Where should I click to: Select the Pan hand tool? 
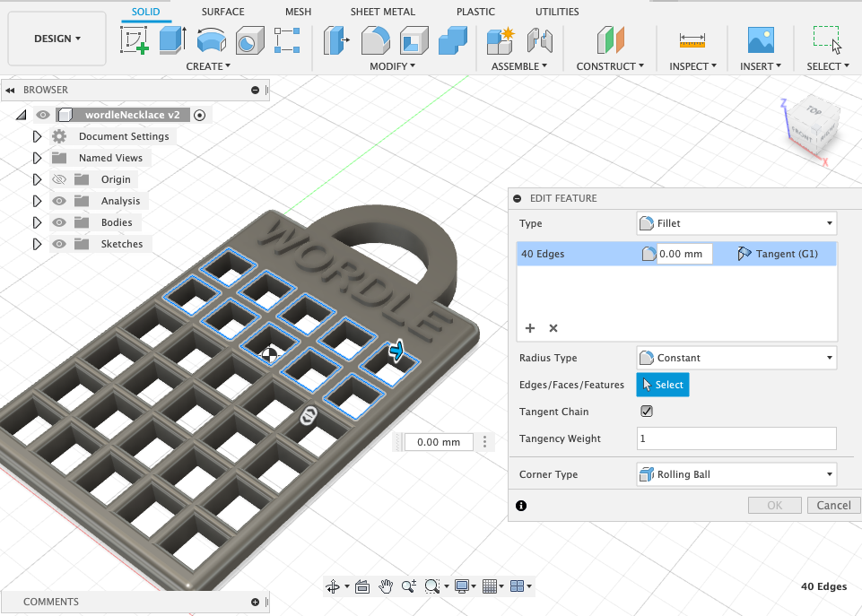pyautogui.click(x=386, y=586)
